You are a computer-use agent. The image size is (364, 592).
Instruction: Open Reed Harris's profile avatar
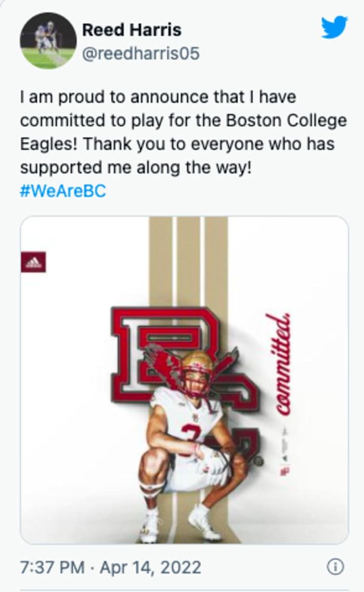(x=48, y=41)
